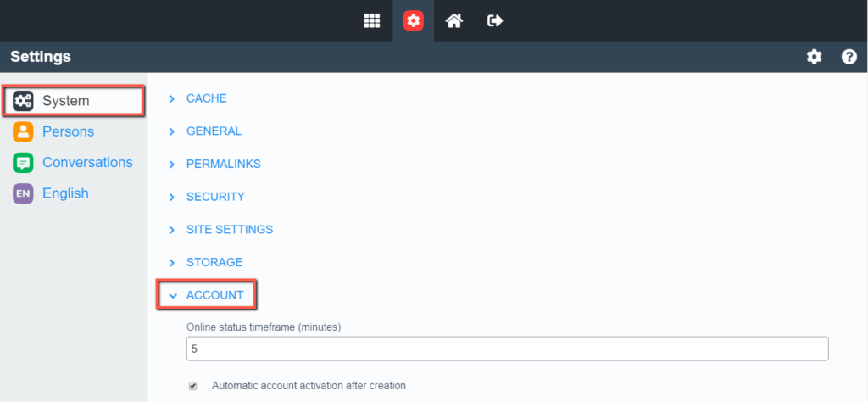Click the logout arrow icon
Image resolution: width=868 pixels, height=402 pixels.
pyautogui.click(x=495, y=21)
